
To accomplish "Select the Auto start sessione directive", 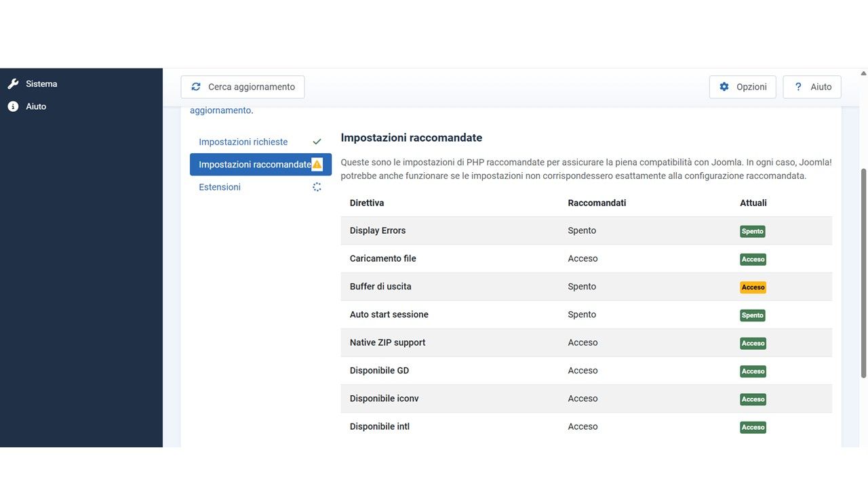I will click(x=389, y=314).
